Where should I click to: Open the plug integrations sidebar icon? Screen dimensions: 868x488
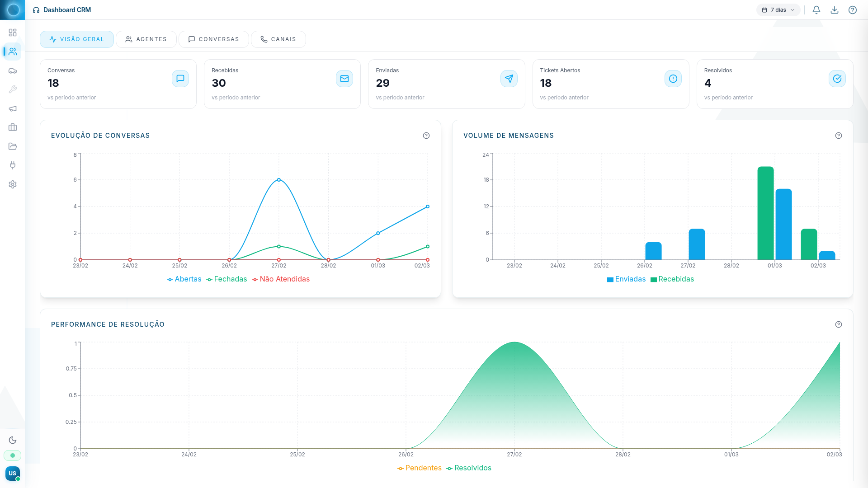point(13,165)
